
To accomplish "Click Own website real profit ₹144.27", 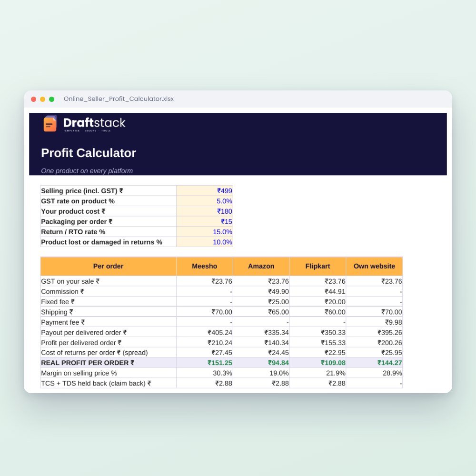I will coord(374,363).
